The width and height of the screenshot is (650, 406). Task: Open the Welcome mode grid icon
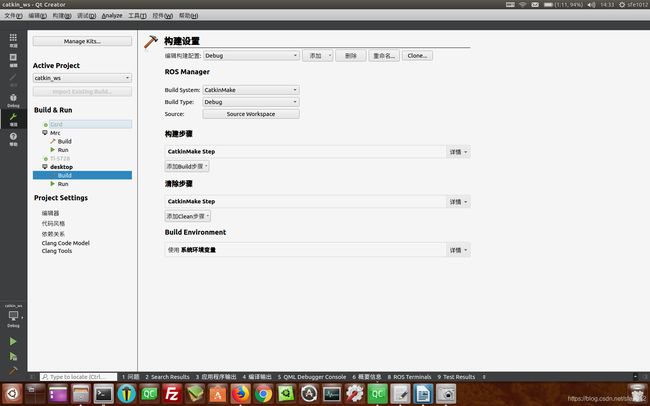[x=13, y=40]
